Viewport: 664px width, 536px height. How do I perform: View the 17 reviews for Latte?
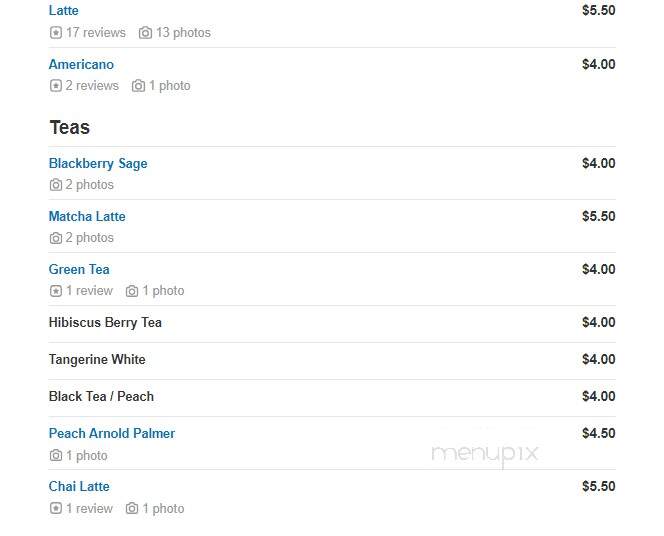[96, 33]
